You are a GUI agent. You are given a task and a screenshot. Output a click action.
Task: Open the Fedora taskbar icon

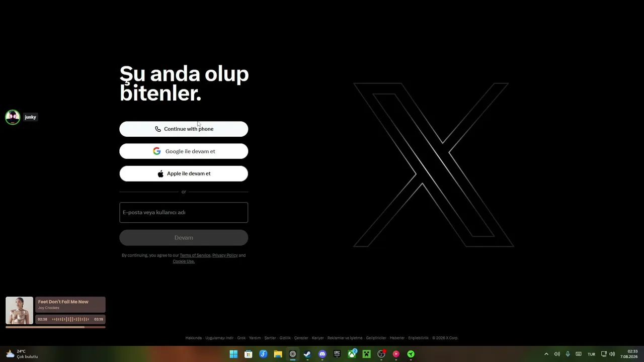(x=263, y=354)
